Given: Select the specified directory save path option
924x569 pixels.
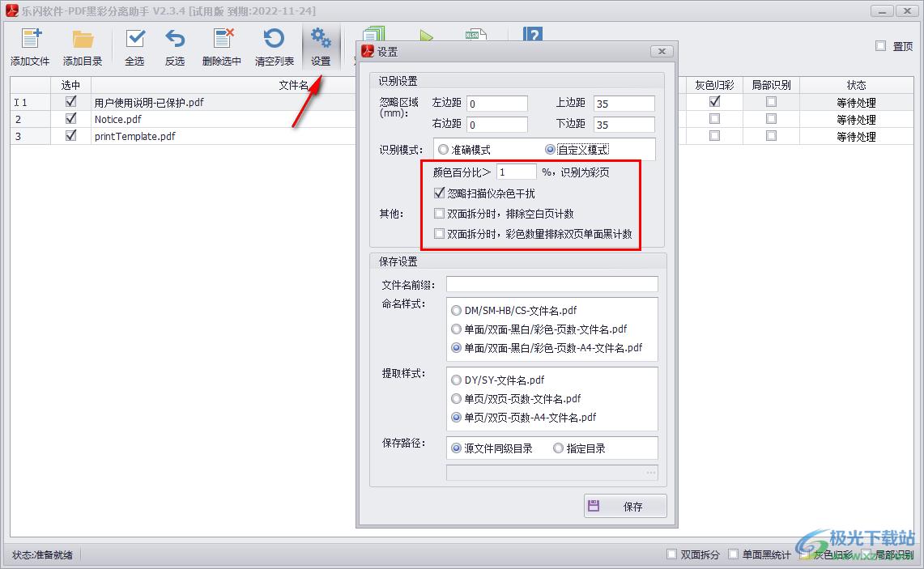Looking at the screenshot, I should (x=558, y=448).
